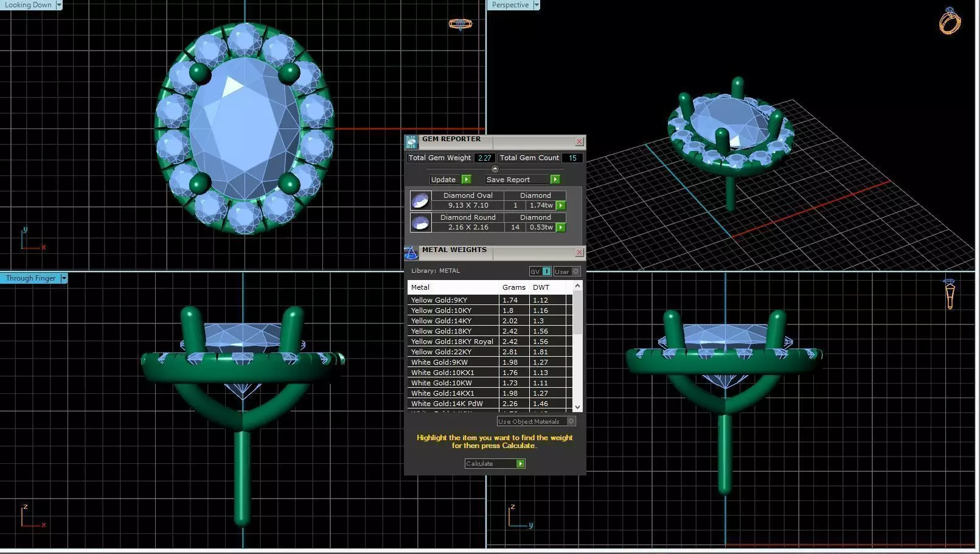Toggle Use Object Materials option
The width and height of the screenshot is (980, 554).
[x=536, y=421]
